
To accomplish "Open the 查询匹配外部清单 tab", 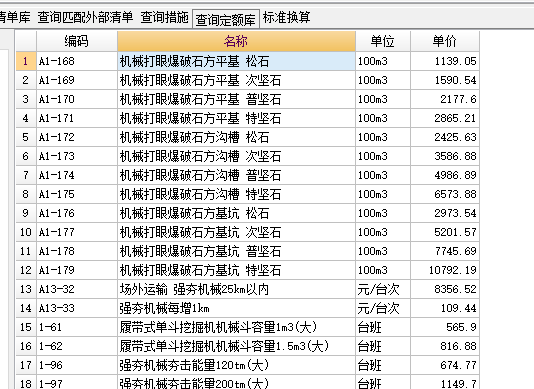I will (85, 17).
